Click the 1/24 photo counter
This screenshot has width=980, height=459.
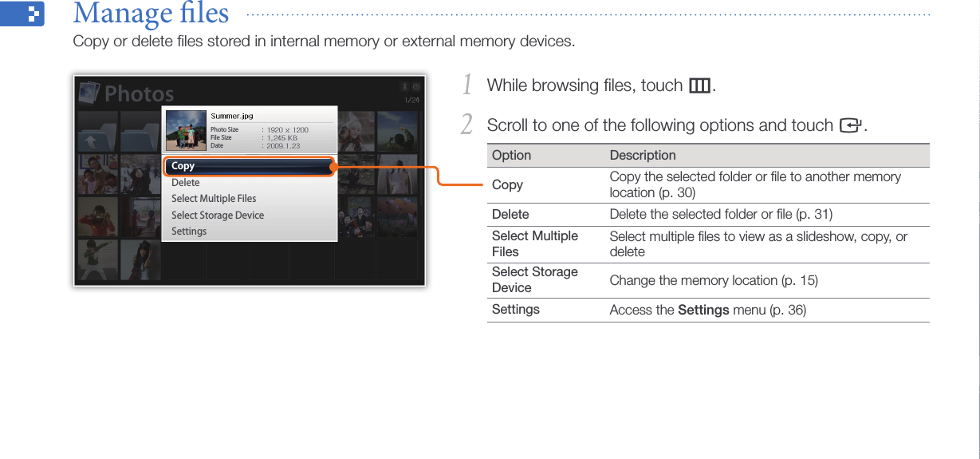click(411, 100)
